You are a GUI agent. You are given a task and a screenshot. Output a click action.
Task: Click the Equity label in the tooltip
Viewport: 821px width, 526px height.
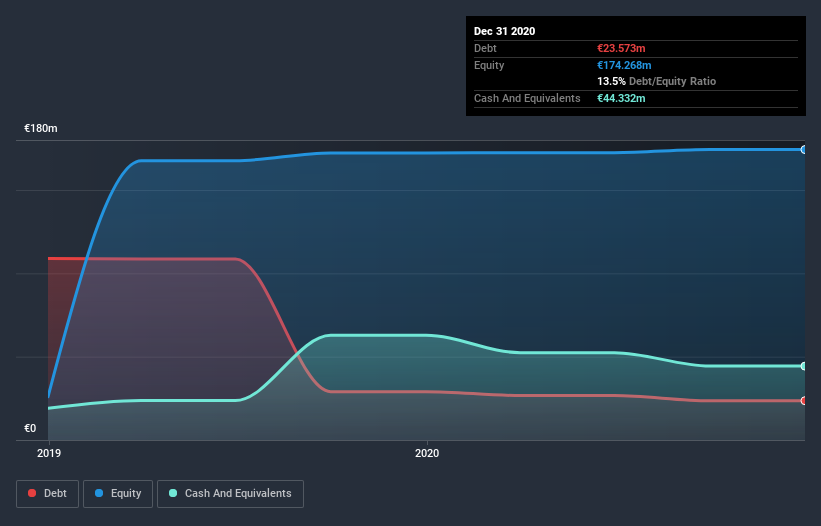click(x=489, y=65)
